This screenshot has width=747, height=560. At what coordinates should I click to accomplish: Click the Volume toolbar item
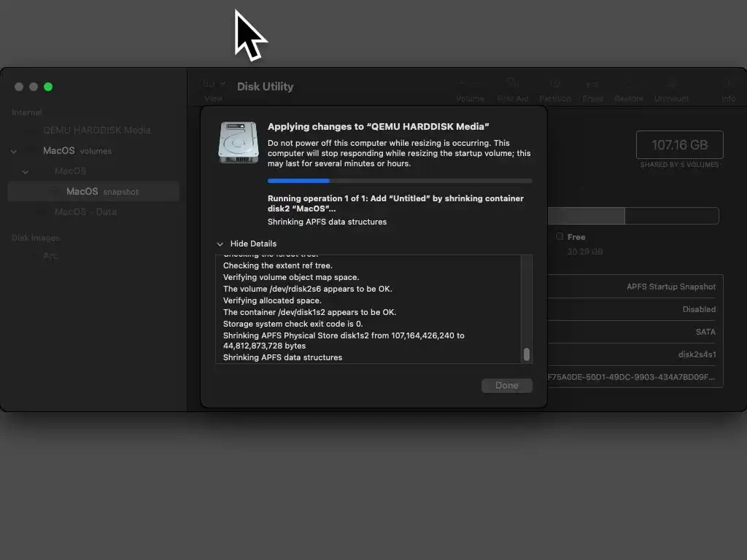(x=471, y=89)
